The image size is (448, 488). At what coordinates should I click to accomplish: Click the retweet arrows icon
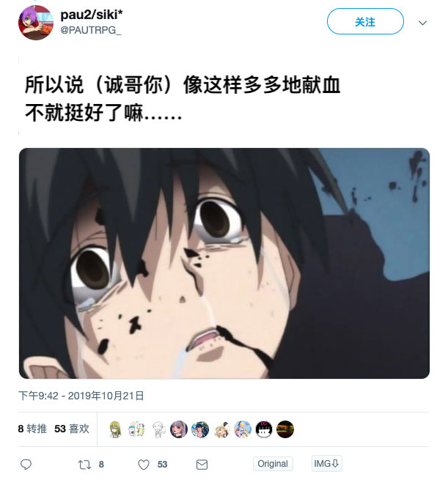84,465
